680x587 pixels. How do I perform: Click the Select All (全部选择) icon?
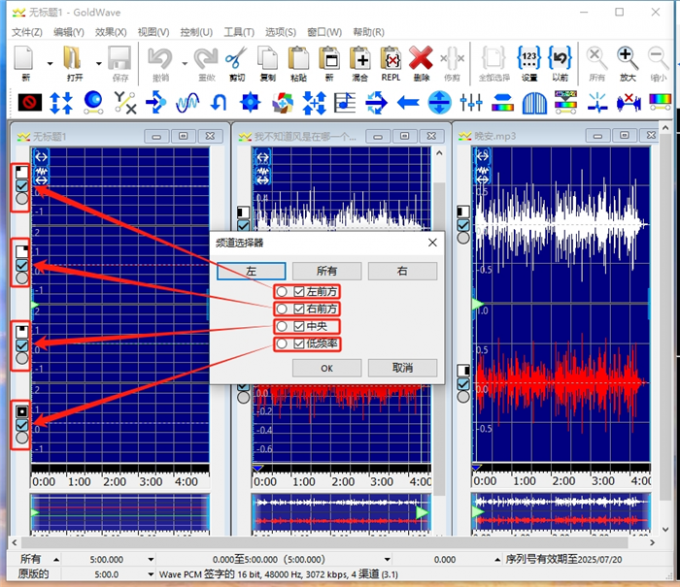[494, 58]
